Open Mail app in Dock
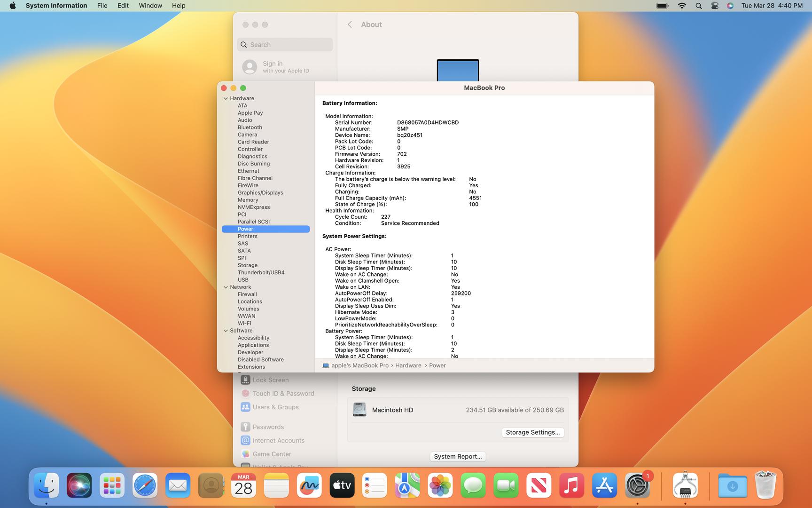 pyautogui.click(x=178, y=485)
